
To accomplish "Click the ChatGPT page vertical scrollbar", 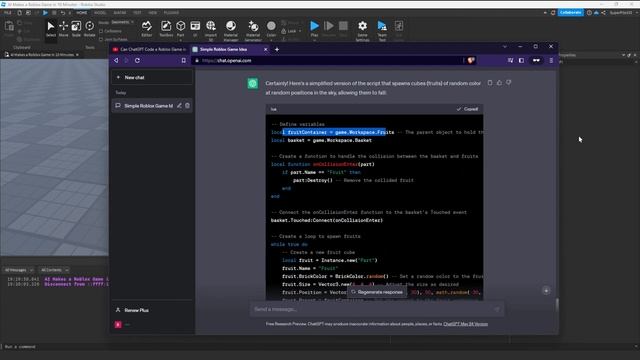I will 557,304.
